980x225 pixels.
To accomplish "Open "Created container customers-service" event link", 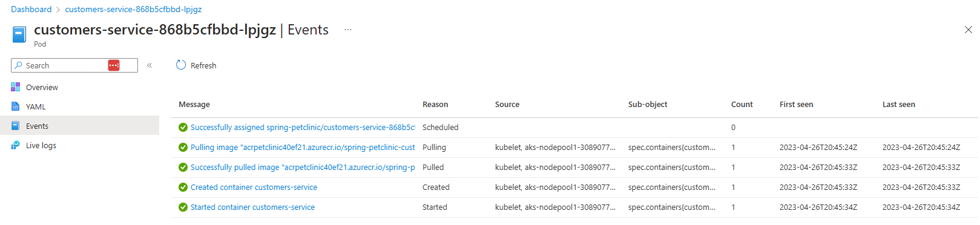I will (x=254, y=187).
